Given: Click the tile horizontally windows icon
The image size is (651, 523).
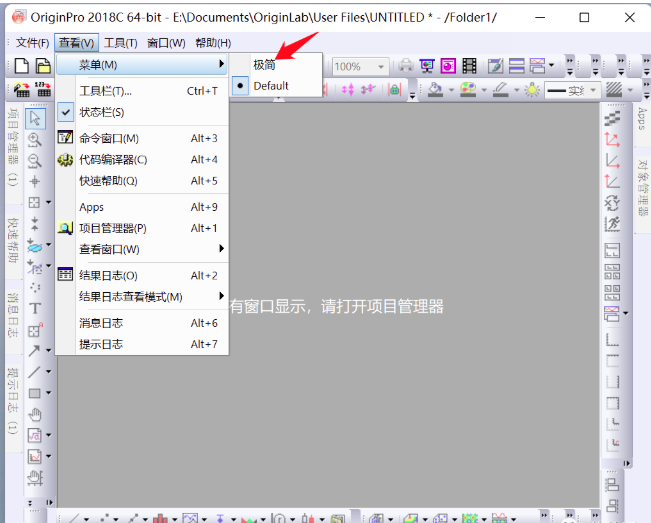Looking at the screenshot, I should [516, 66].
